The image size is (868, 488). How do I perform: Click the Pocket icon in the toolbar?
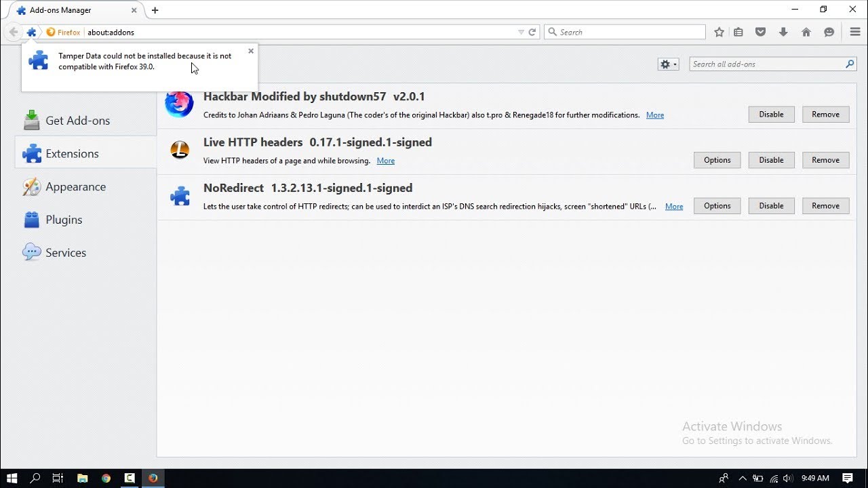click(761, 32)
